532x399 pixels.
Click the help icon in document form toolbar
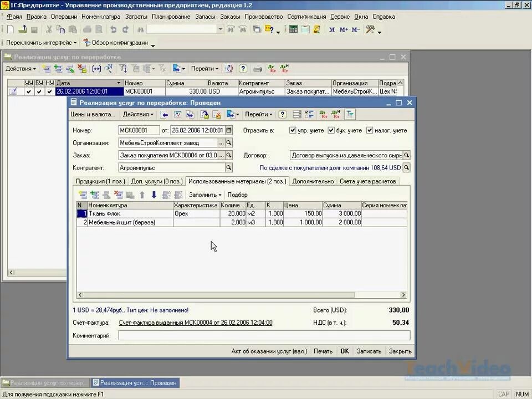(282, 114)
